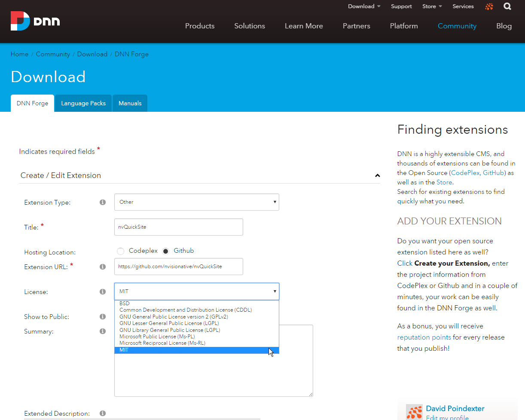The width and height of the screenshot is (525, 420).
Task: Open the search magnifier icon
Action: tap(507, 6)
